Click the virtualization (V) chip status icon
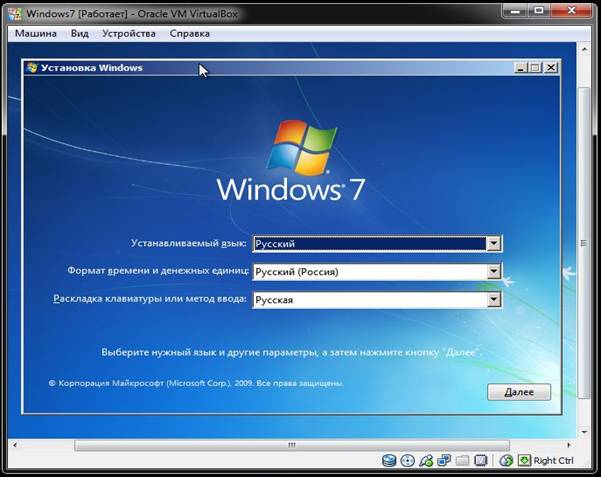This screenshot has width=601, height=477. 481,460
